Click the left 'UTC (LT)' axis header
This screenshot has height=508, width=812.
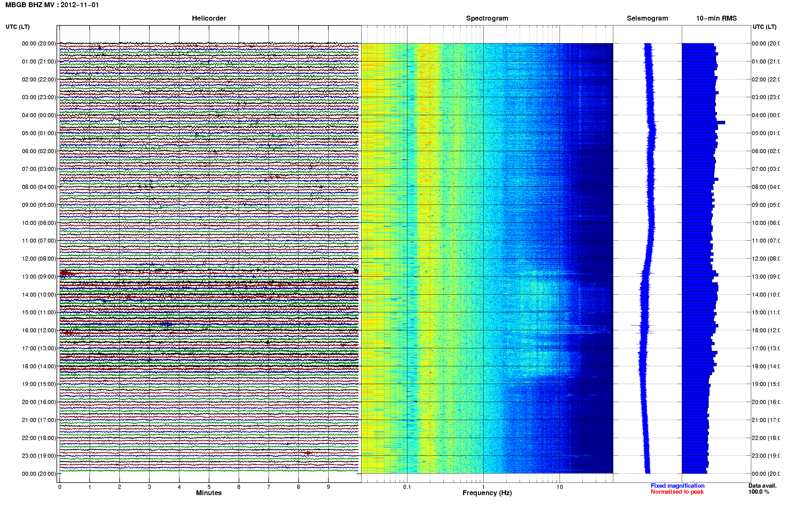click(17, 27)
